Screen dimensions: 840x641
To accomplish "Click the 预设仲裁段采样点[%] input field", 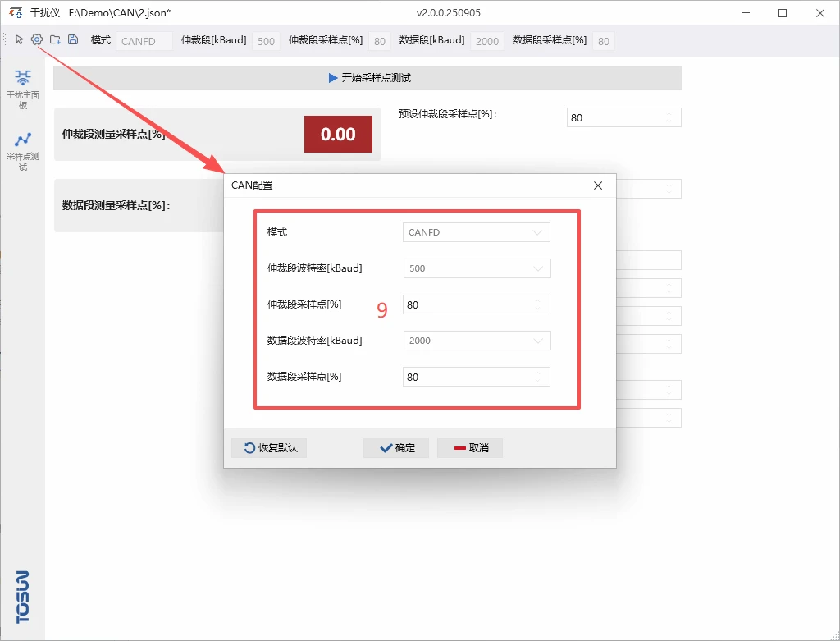I will 623,117.
